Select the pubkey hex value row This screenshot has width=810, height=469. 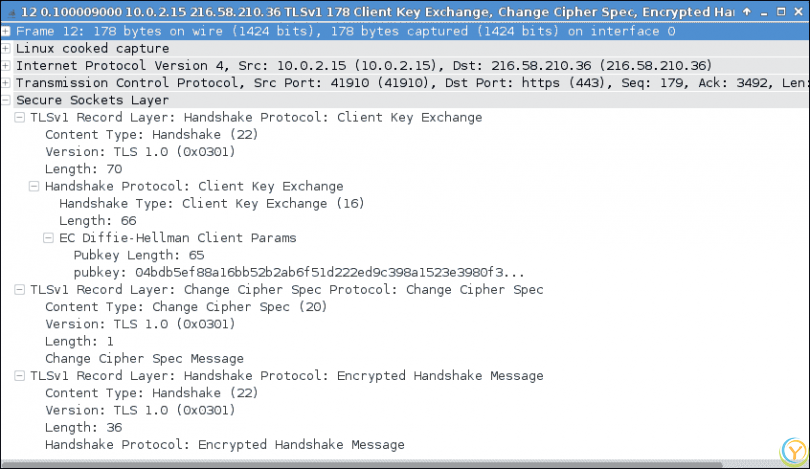(x=298, y=272)
